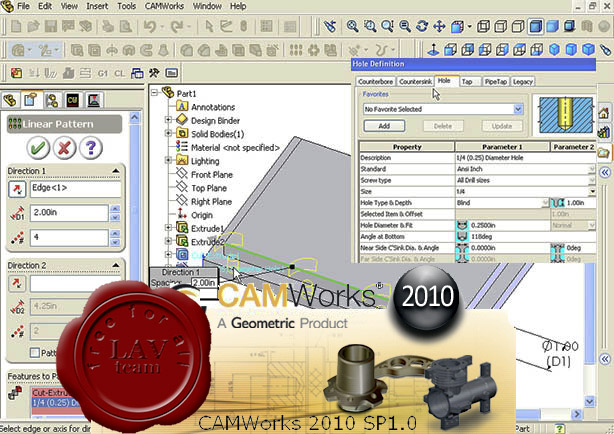The width and height of the screenshot is (614, 434).
Task: Switch to the Legacy tab
Action: (523, 81)
